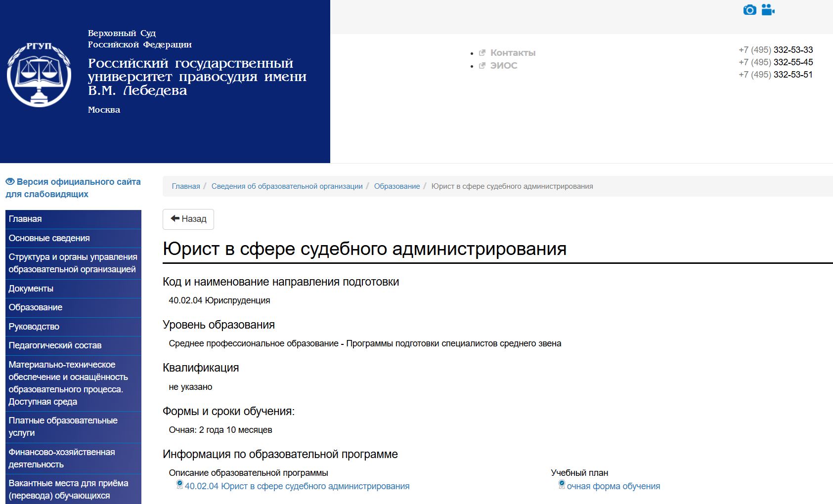Open Материально-техническое обеспечение sidebar item
The height and width of the screenshot is (504, 833).
coord(73,383)
